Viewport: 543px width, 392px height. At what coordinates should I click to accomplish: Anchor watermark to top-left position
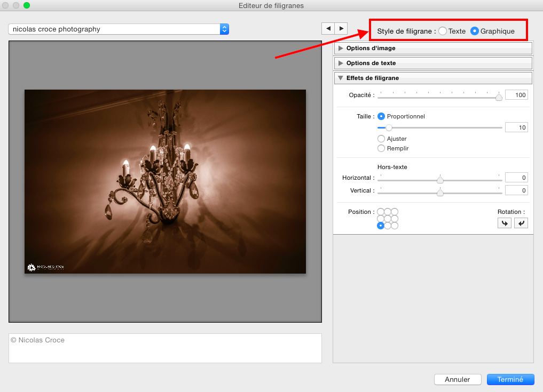(381, 212)
